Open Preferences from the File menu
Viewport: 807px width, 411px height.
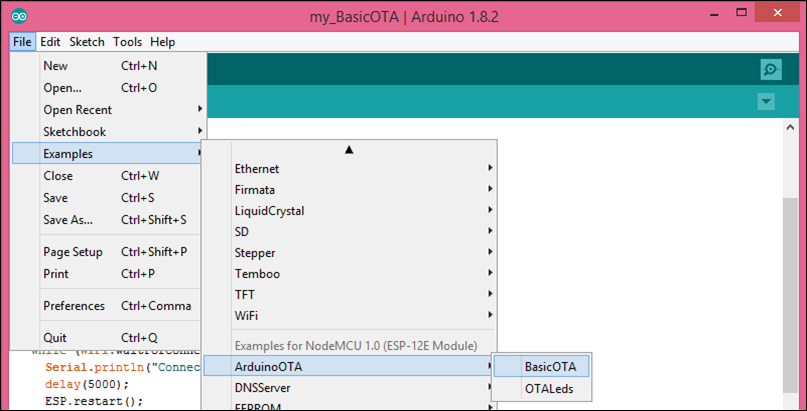tap(107, 306)
